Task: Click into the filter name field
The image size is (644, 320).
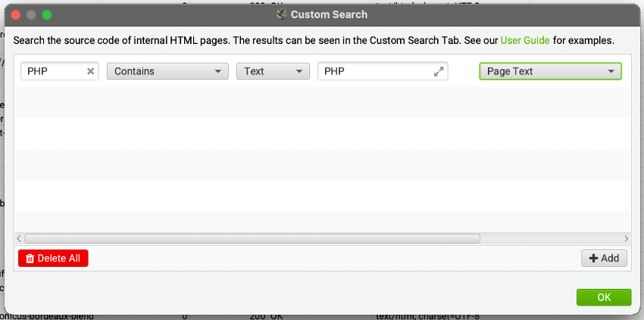Action: 53,71
